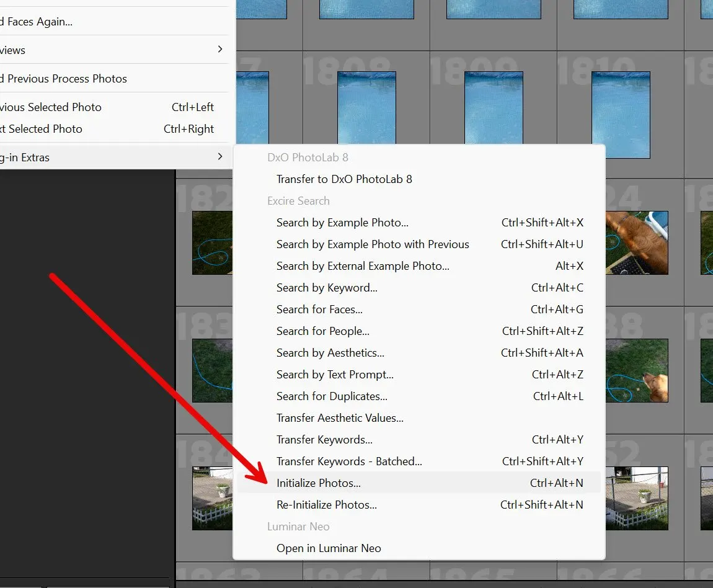Select Search for People

[x=322, y=331]
